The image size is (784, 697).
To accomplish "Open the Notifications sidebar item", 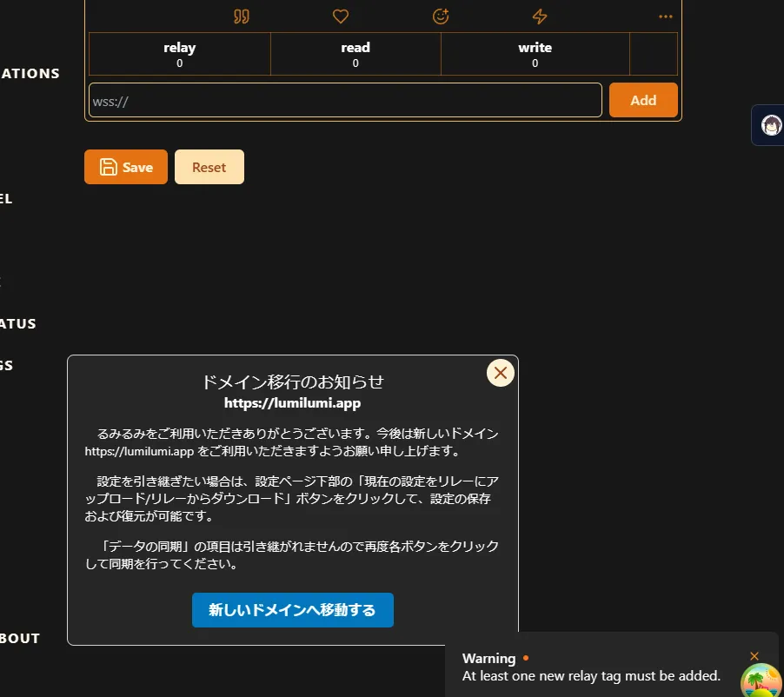I will pyautogui.click(x=30, y=73).
